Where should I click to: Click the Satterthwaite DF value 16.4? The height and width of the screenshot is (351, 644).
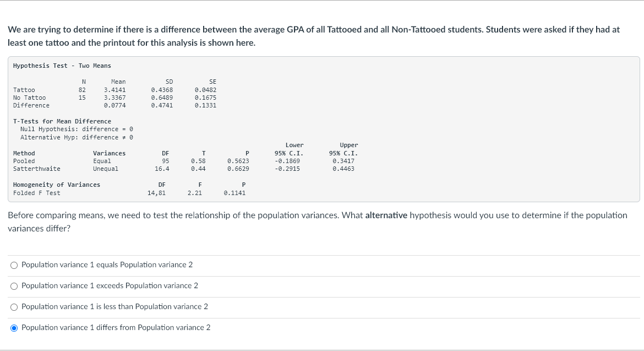coord(162,169)
